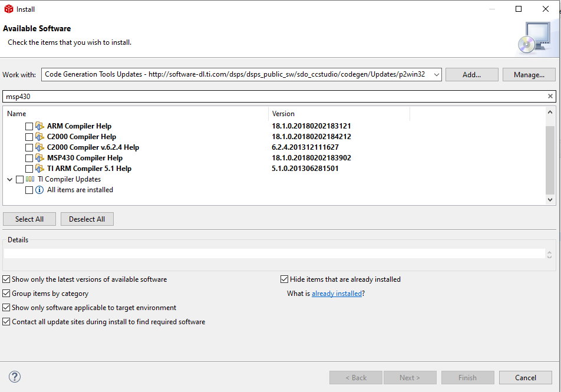Open the already installed link
This screenshot has height=392, width=561.
(x=336, y=294)
